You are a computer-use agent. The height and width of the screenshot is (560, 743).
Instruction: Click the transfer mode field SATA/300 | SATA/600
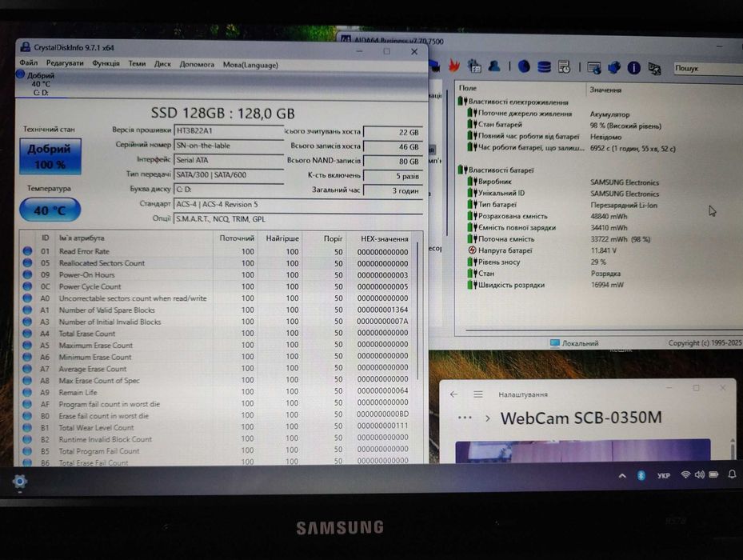[229, 175]
